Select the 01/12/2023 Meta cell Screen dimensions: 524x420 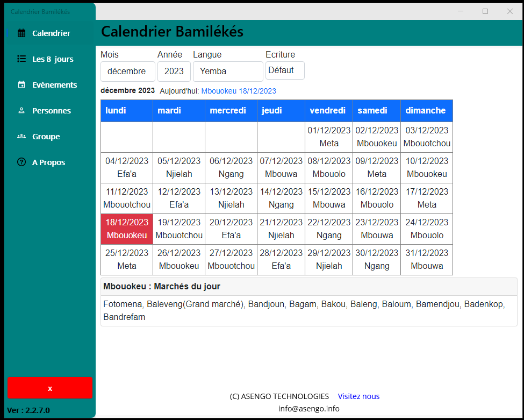[329, 137]
